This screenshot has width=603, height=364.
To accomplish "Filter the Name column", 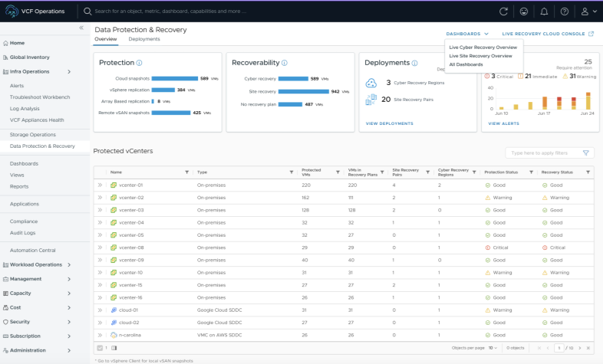I will click(187, 172).
